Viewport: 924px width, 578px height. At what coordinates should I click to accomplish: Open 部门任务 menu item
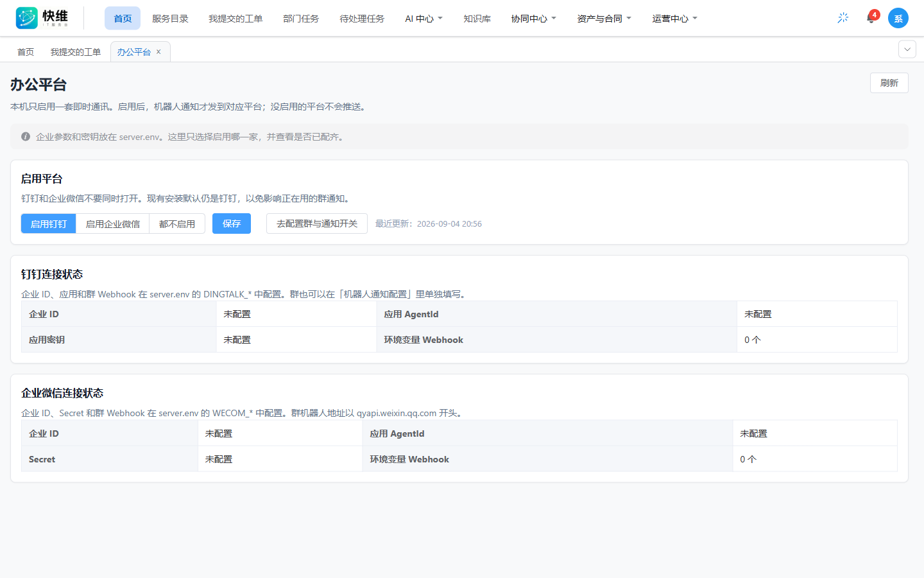pyautogui.click(x=301, y=19)
